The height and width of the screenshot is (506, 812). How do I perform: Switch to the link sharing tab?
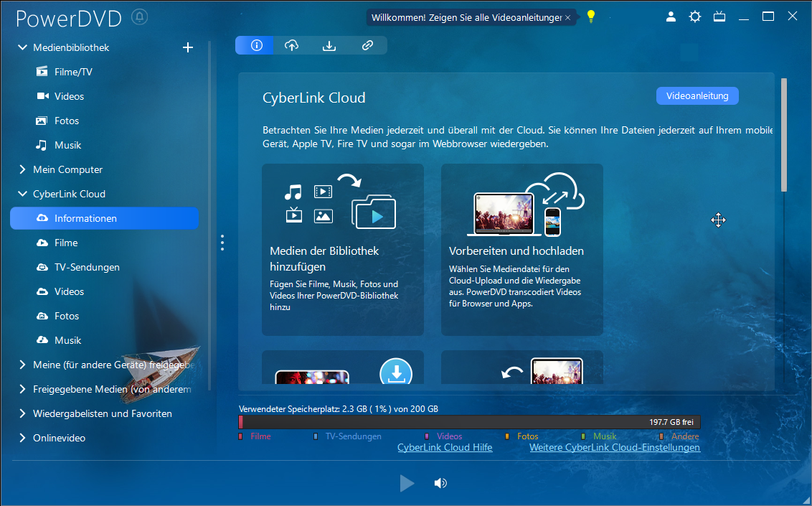tap(367, 46)
